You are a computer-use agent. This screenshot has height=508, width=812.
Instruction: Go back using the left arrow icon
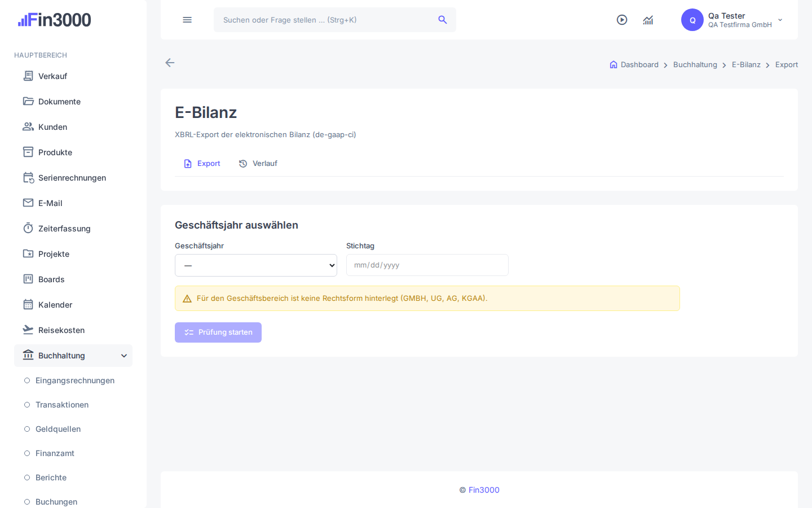click(170, 63)
